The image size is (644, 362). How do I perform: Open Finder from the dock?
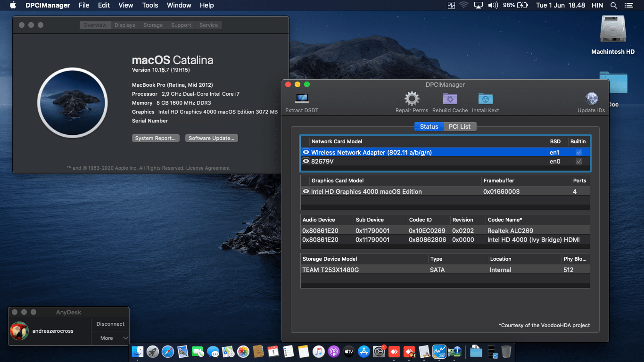click(138, 351)
